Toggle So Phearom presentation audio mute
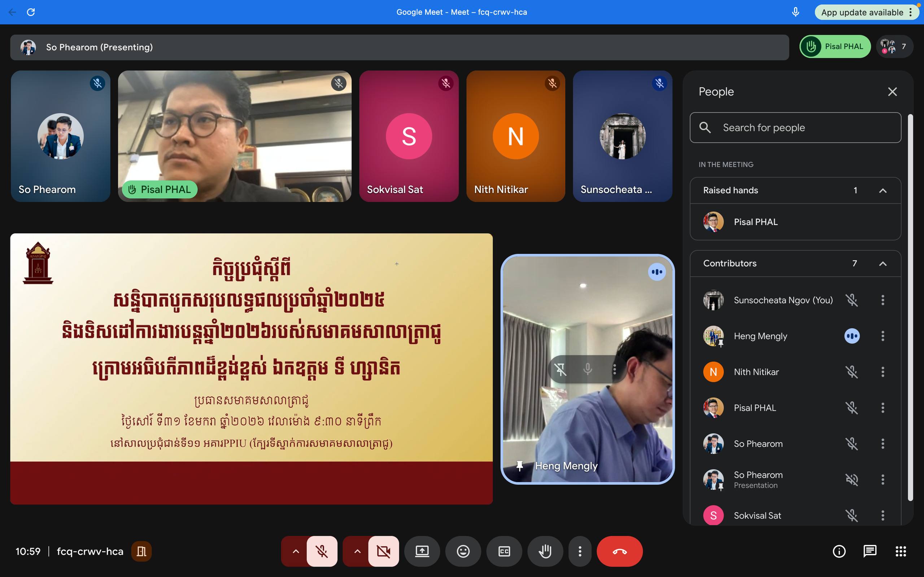This screenshot has height=577, width=924. 851,479
